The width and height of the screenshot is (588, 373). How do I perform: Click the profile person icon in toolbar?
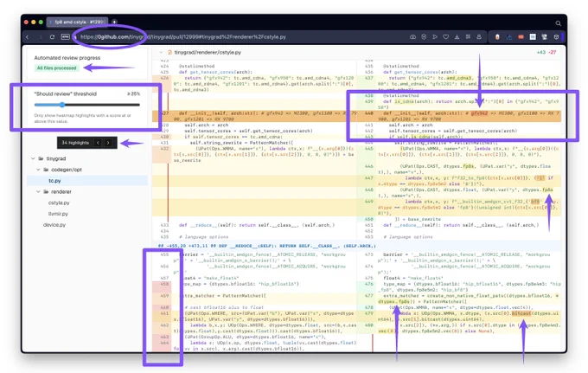coord(479,36)
